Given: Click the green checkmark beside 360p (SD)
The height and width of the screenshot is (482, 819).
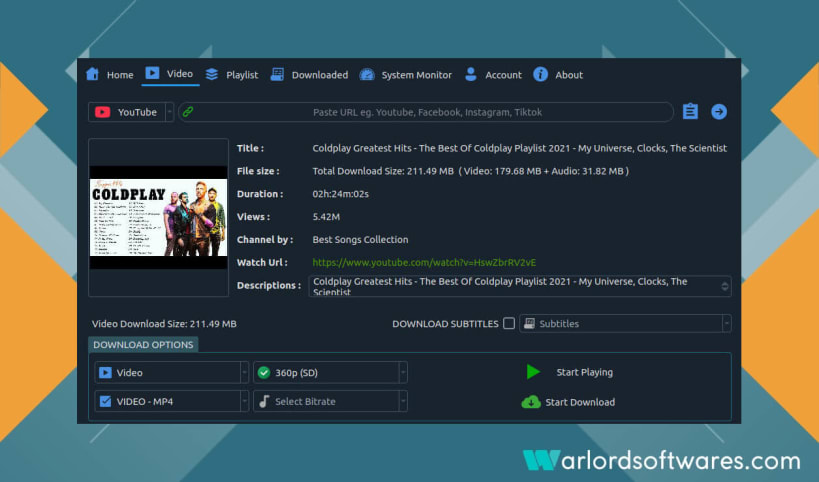Looking at the screenshot, I should click(x=264, y=372).
